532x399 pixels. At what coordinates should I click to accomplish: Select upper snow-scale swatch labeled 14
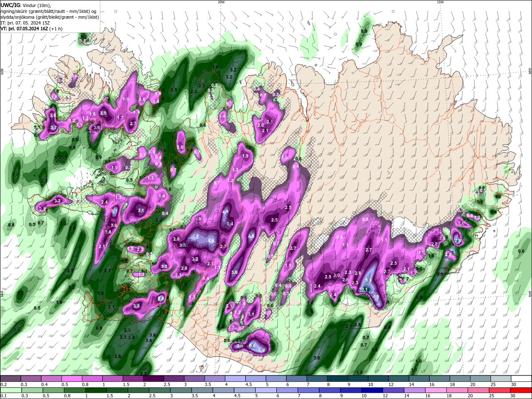pos(419,379)
